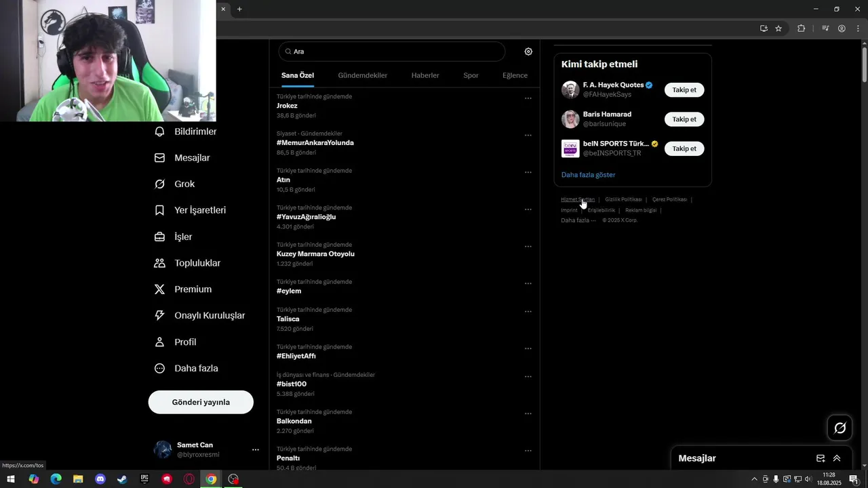Switch to the Haberler tab
Image resolution: width=868 pixels, height=488 pixels.
click(425, 75)
